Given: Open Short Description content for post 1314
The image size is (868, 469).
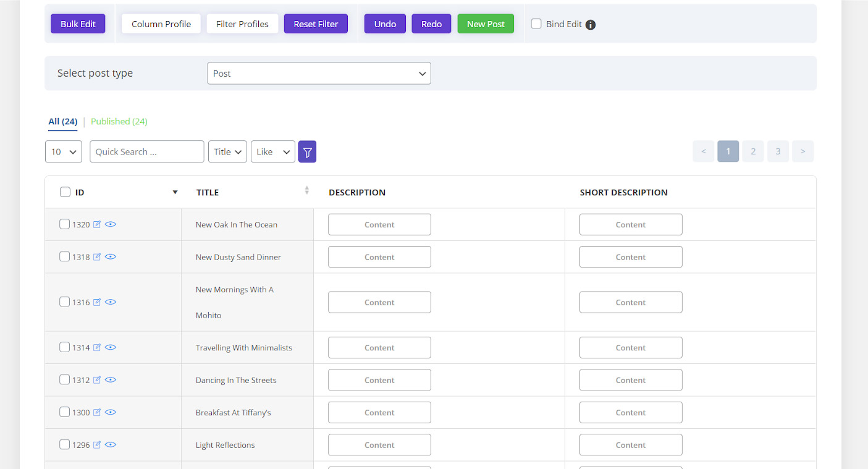Looking at the screenshot, I should click(x=631, y=347).
